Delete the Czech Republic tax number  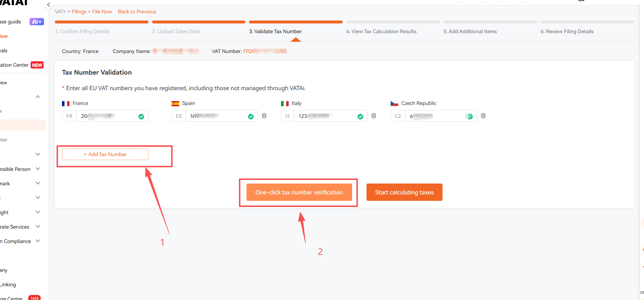(483, 116)
